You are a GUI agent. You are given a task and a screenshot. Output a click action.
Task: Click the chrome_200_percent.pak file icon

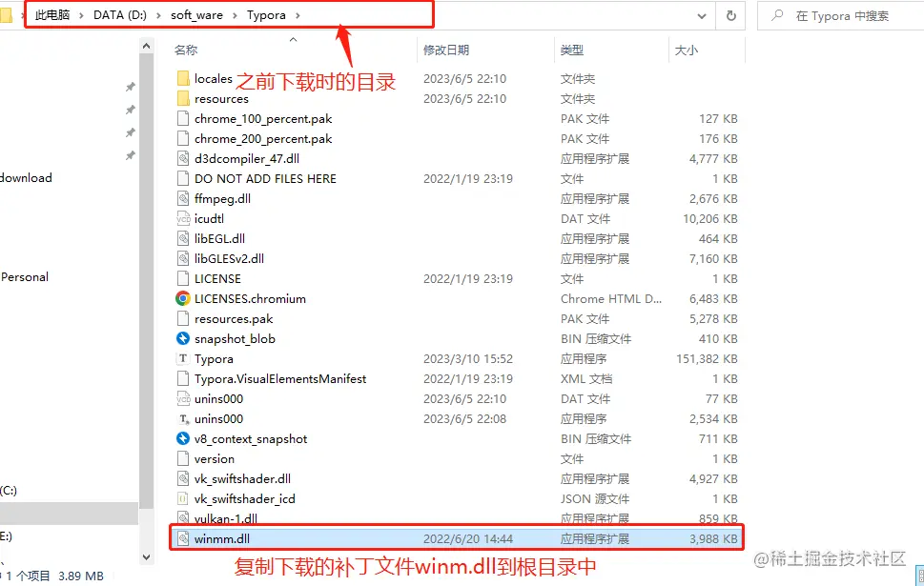click(x=183, y=138)
